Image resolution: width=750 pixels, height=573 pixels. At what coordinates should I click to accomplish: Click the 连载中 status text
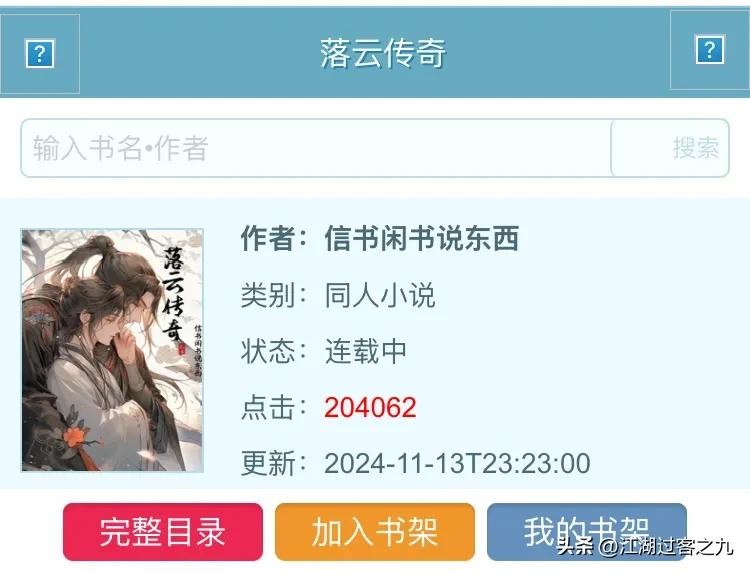(x=366, y=351)
